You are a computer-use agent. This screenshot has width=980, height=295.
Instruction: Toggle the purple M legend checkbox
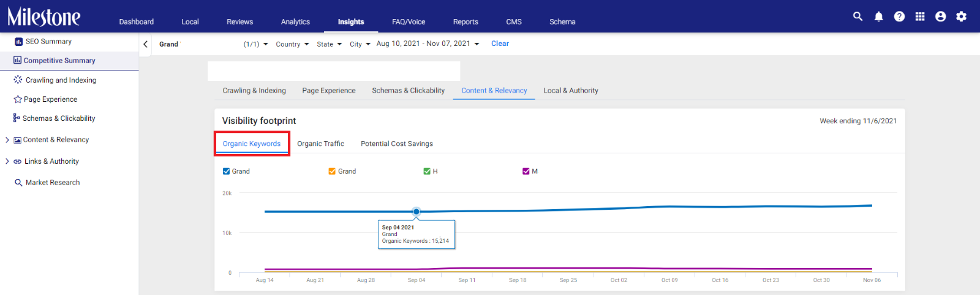click(x=526, y=171)
